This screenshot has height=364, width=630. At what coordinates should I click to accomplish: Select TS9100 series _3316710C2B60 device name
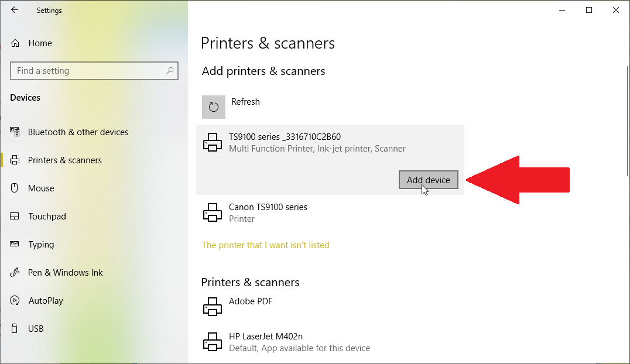click(x=285, y=136)
